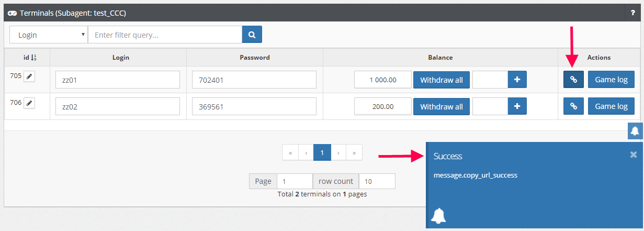Add balance with plus button for zz02
The image size is (644, 231).
tap(517, 106)
